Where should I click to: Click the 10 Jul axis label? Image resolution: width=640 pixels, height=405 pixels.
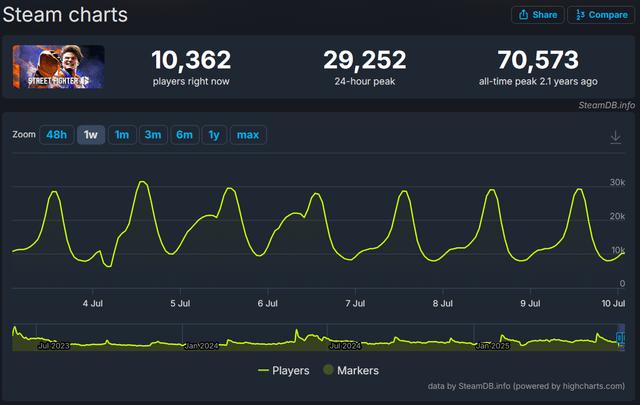(613, 303)
